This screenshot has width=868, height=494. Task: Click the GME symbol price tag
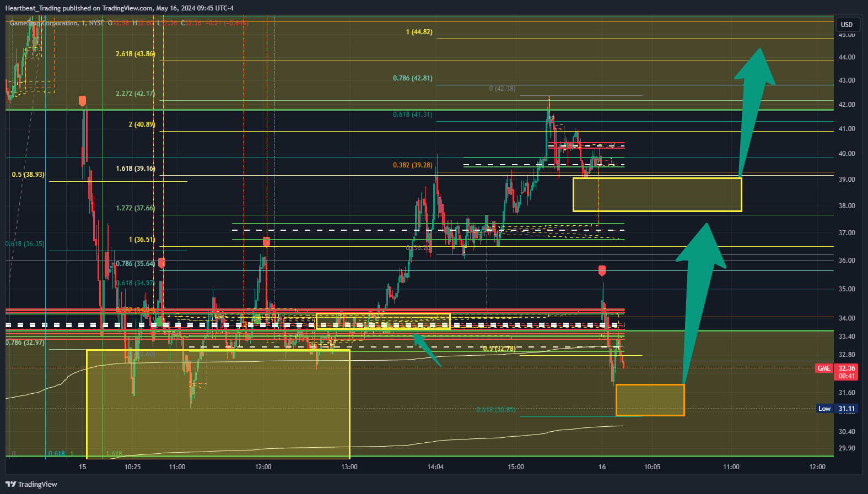pos(824,368)
